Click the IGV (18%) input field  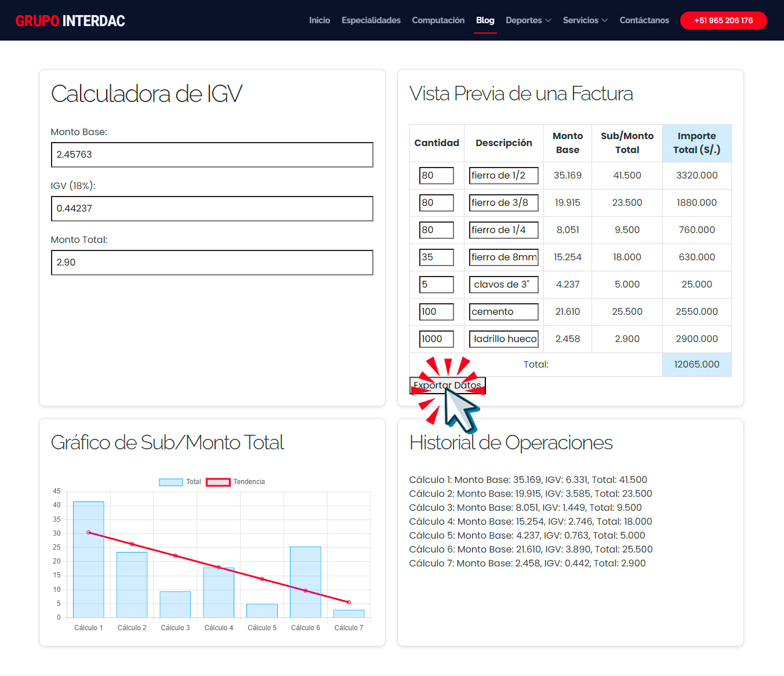pos(212,209)
